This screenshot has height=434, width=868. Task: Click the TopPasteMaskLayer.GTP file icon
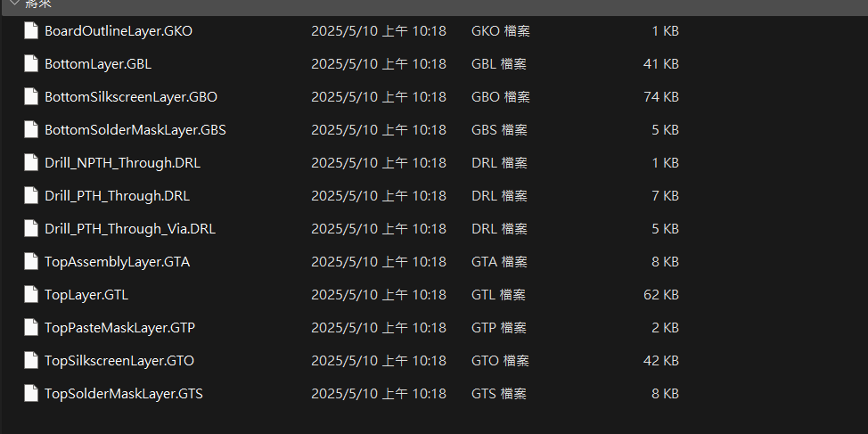31,328
